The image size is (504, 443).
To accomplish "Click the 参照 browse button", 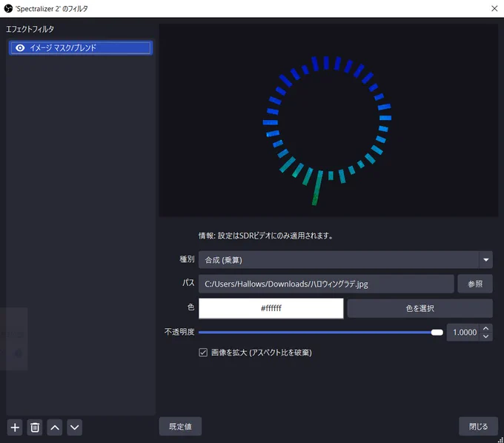I will (x=475, y=284).
